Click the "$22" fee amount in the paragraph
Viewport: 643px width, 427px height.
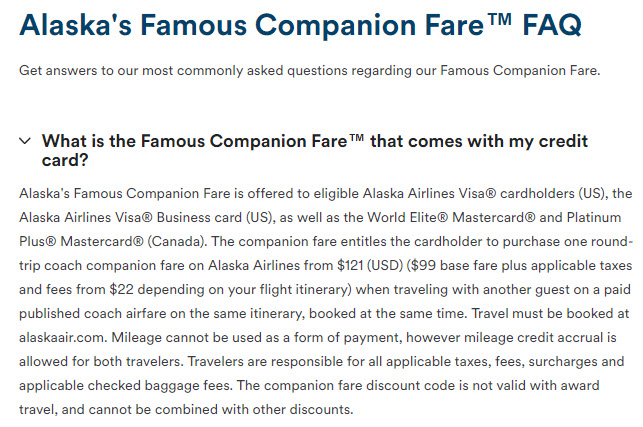tap(121, 289)
